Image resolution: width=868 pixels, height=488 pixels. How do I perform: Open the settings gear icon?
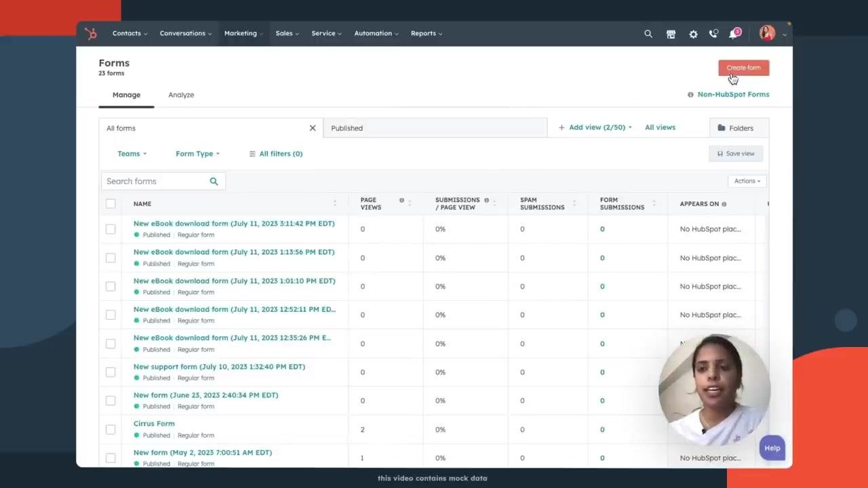693,34
